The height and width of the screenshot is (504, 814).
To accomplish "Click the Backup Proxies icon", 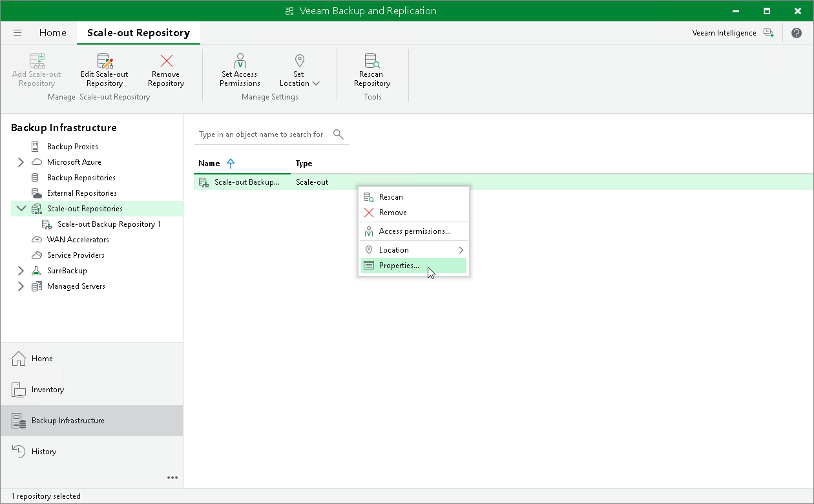I will [36, 147].
